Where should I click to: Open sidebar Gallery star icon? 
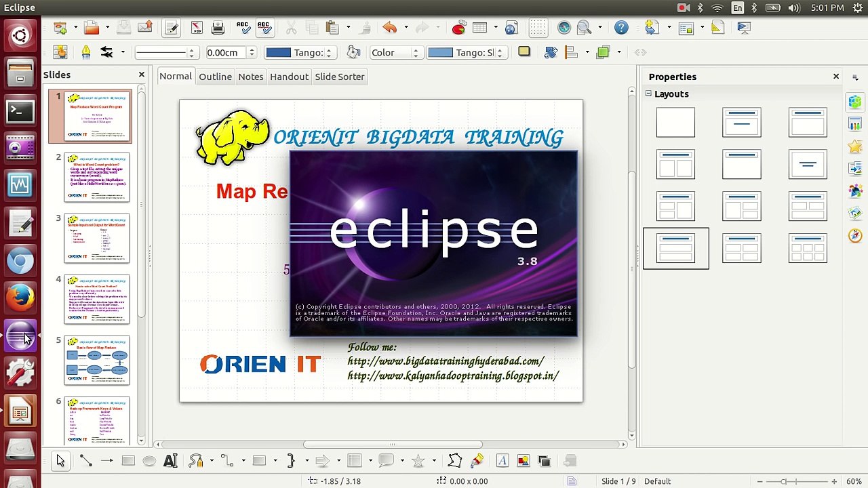tap(854, 146)
